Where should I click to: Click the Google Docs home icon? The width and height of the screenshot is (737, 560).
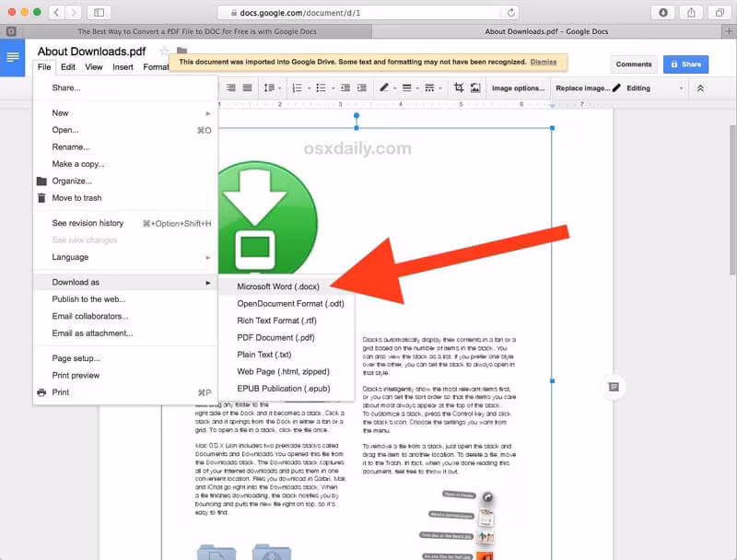[13, 58]
